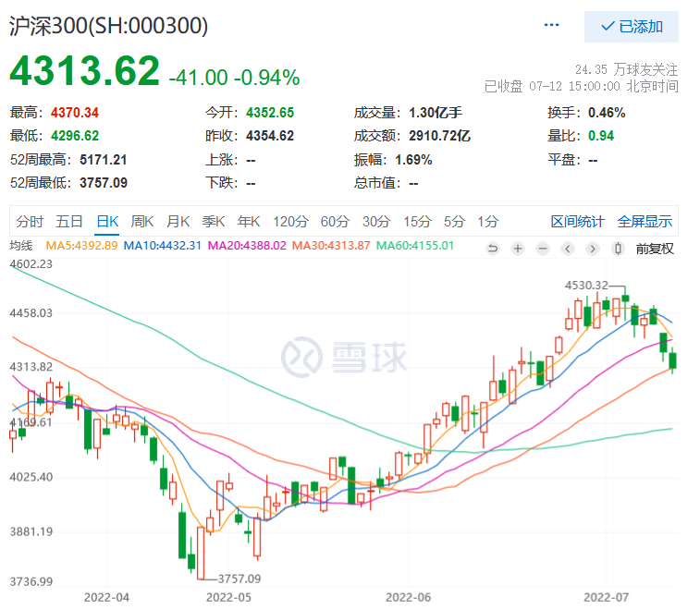
Task: Open the 区间统计 link
Action: 578,222
